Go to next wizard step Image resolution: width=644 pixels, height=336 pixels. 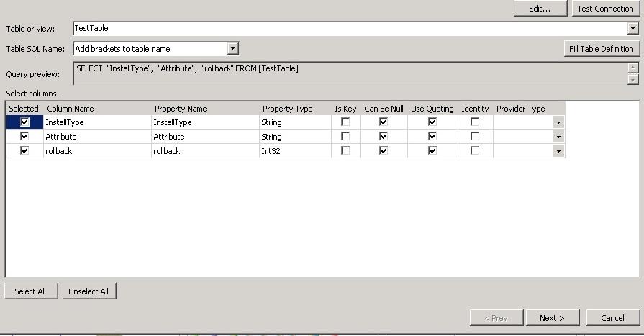point(551,317)
